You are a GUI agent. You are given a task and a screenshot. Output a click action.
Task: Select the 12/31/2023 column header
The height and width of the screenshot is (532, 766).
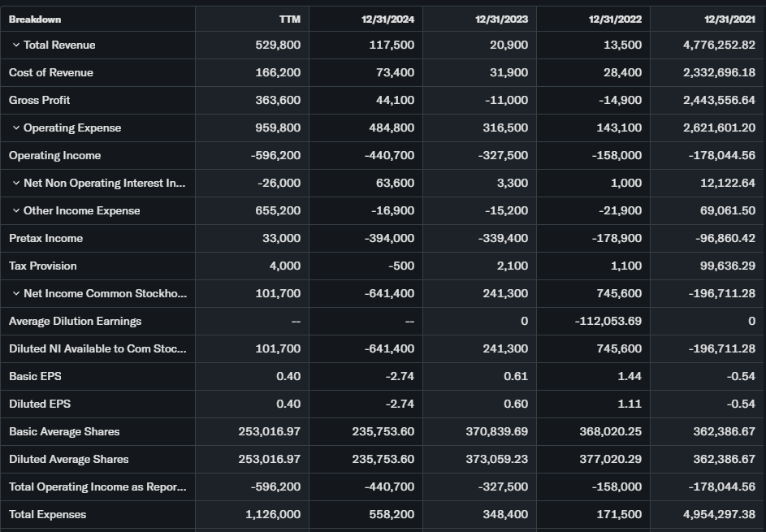point(501,19)
